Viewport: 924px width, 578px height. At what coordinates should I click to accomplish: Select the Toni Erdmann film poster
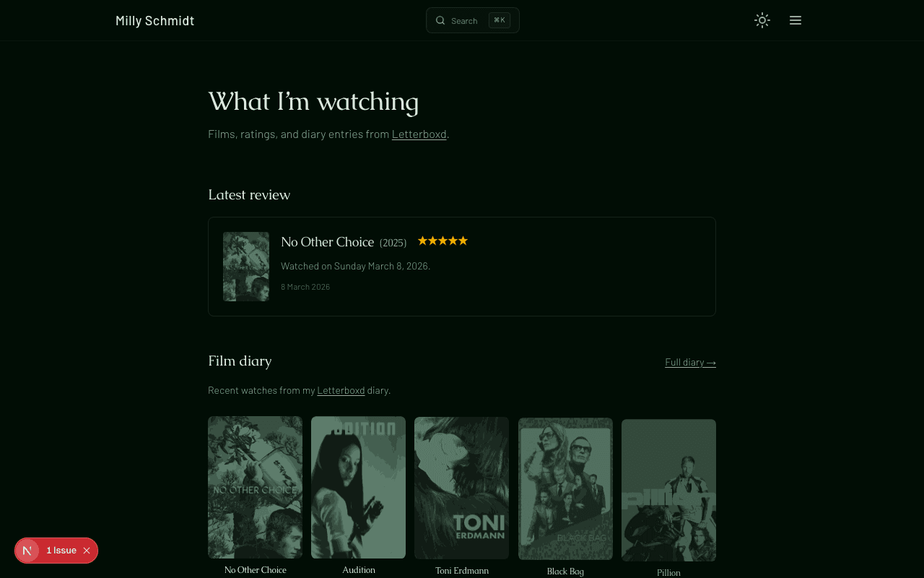(x=461, y=487)
